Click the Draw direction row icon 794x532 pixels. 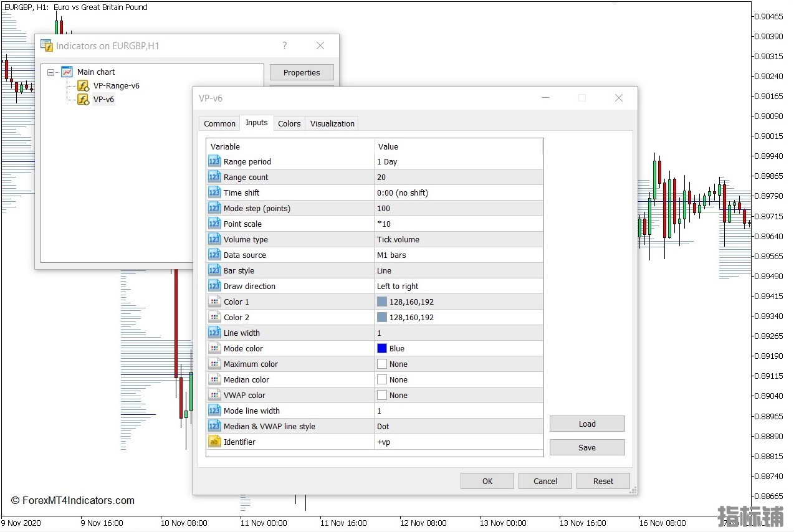coord(214,286)
